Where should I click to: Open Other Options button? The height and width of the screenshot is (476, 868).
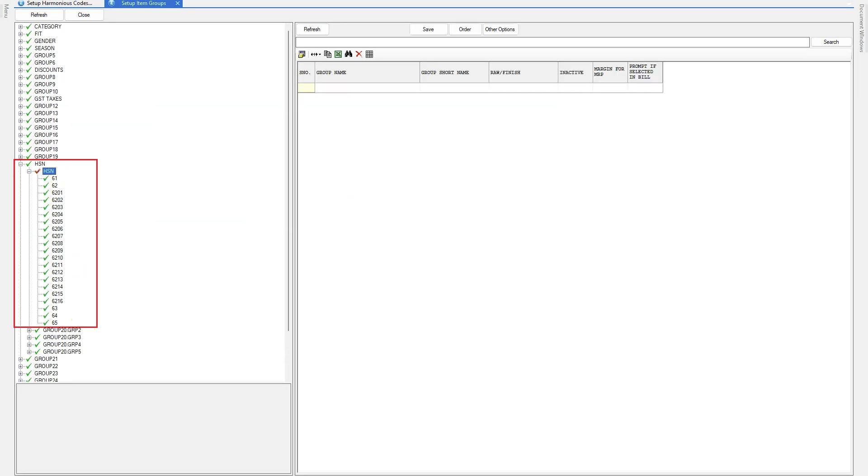click(x=500, y=29)
